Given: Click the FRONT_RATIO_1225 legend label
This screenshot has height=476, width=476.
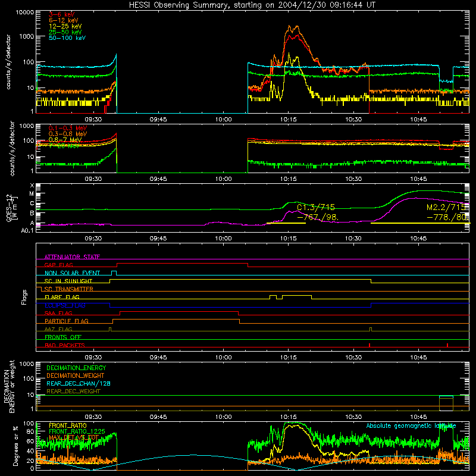Looking at the screenshot, I should tap(77, 431).
